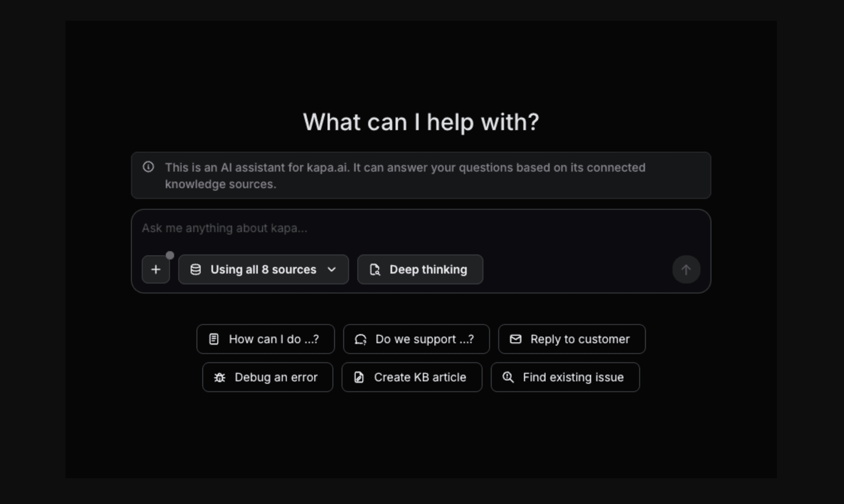Click the magnifier icon for issues
The width and height of the screenshot is (844, 504).
click(508, 377)
